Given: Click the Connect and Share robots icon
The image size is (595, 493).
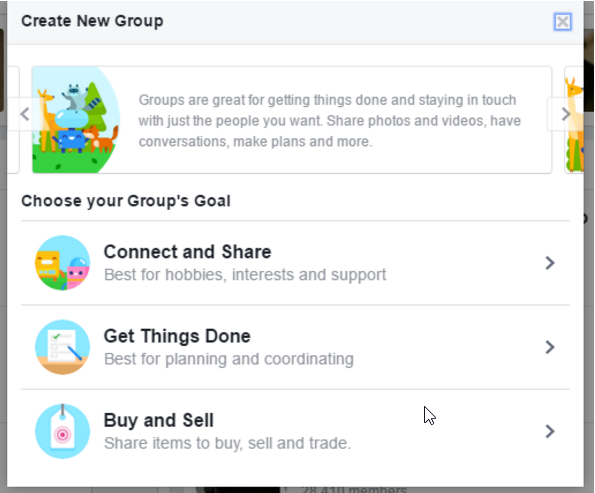Looking at the screenshot, I should coord(63,263).
